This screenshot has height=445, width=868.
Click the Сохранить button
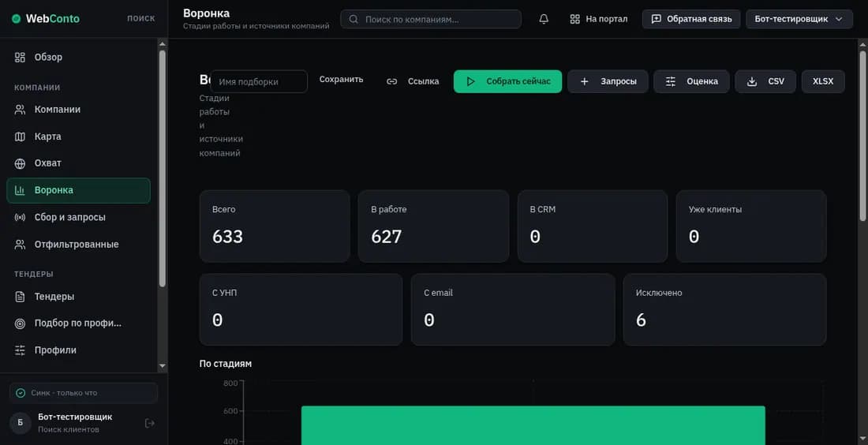(x=341, y=79)
